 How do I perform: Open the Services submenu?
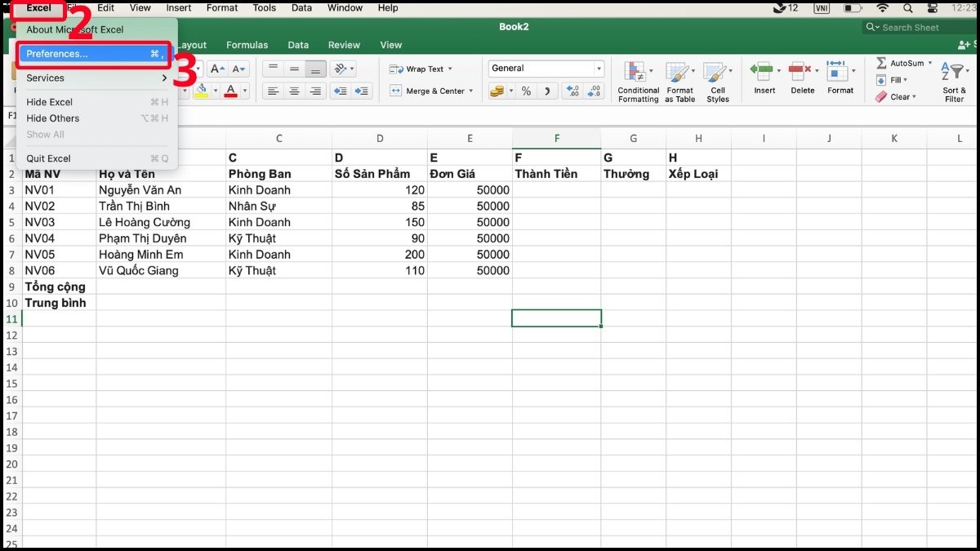[96, 78]
